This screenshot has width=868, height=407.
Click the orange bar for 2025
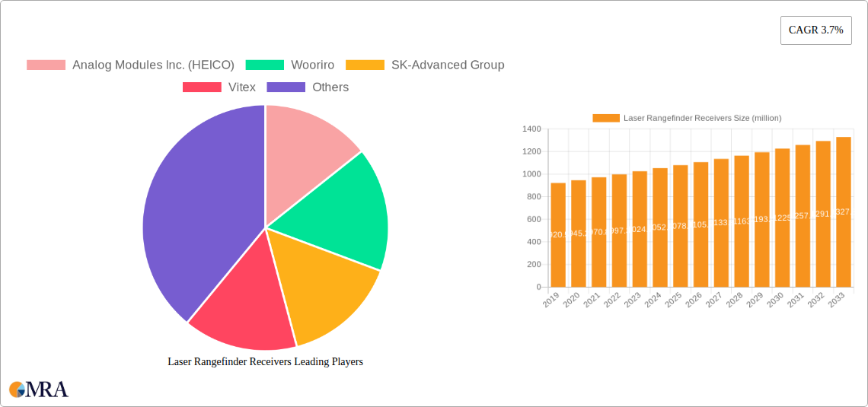point(681,226)
